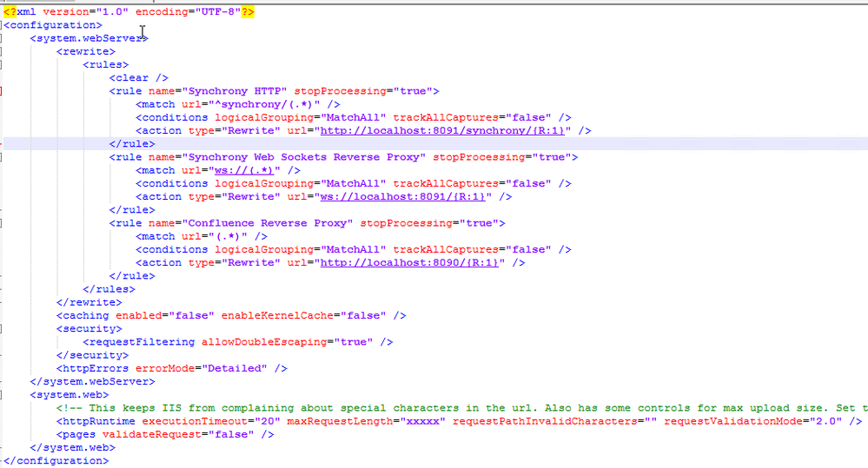The height and width of the screenshot is (468, 868).
Task: Click the ws://(.*) match URL link
Action: [244, 170]
